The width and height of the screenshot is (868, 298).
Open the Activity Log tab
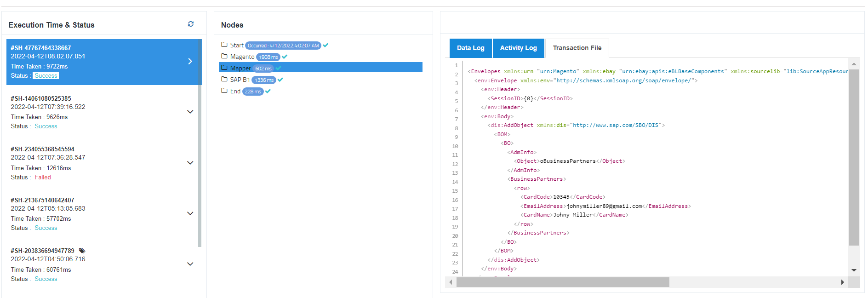click(518, 48)
